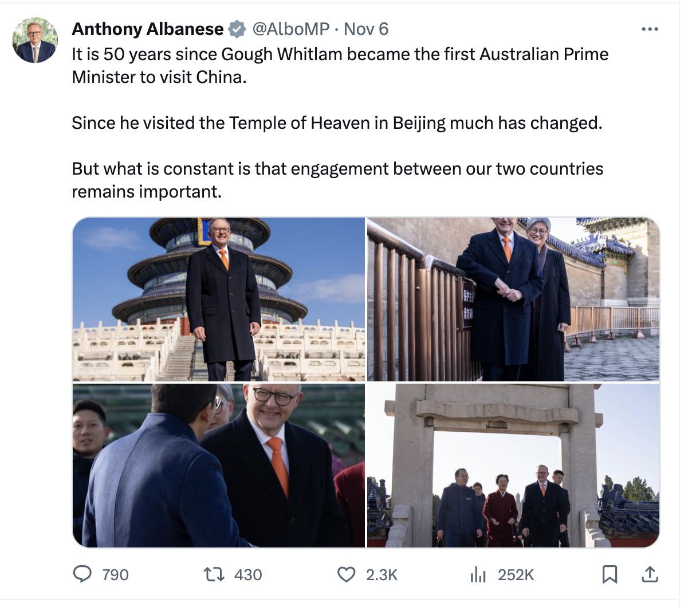This screenshot has width=700, height=607.
Task: Open the handshake close-up photo
Action: [x=219, y=466]
